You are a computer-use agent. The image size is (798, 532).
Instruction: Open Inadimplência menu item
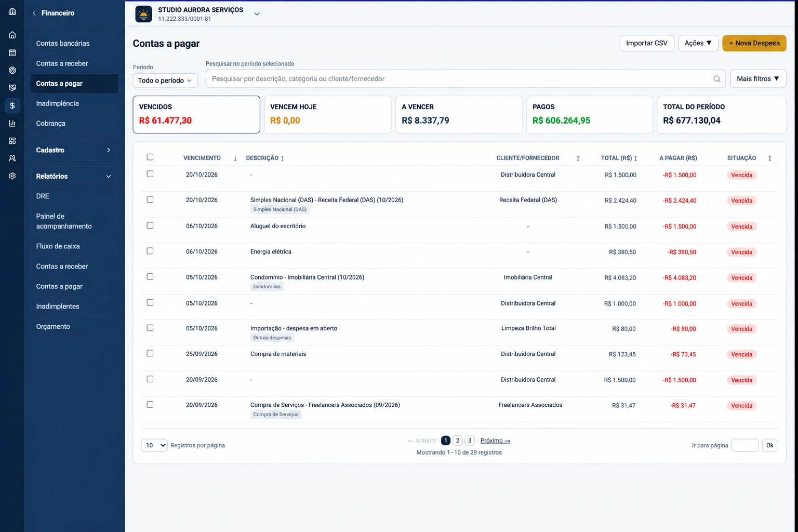click(x=74, y=103)
